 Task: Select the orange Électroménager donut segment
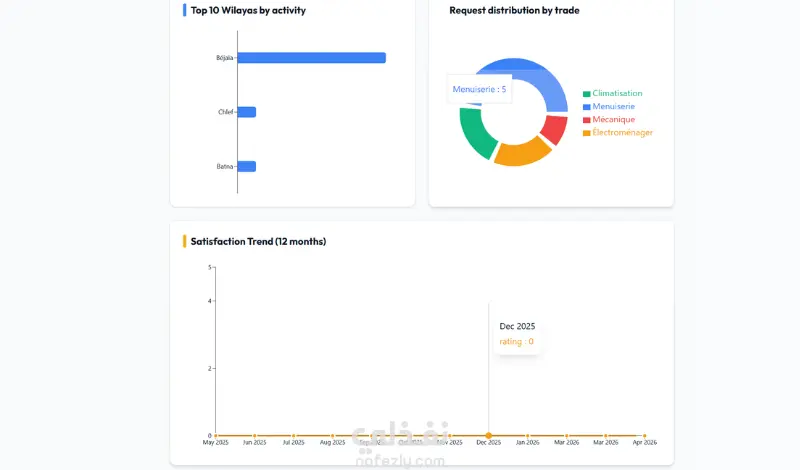(522, 153)
